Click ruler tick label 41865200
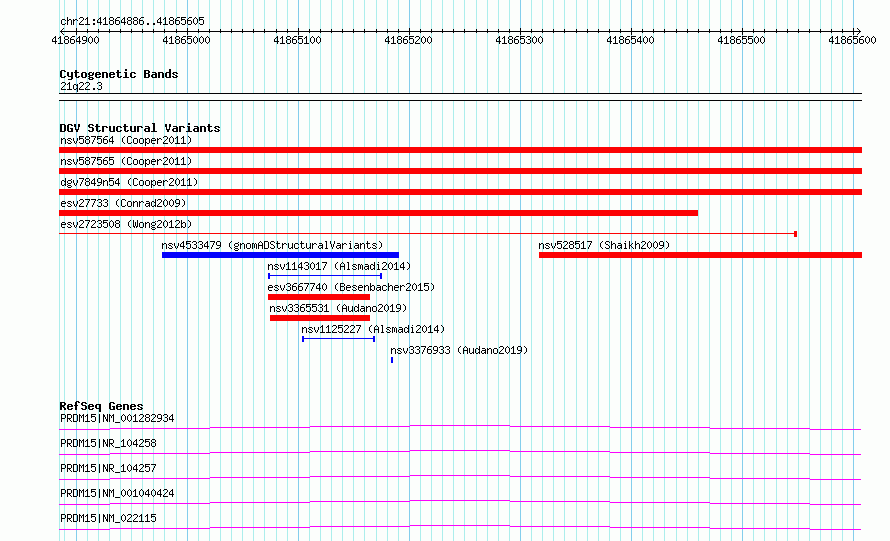Screen dimensions: 890x541 408,40
